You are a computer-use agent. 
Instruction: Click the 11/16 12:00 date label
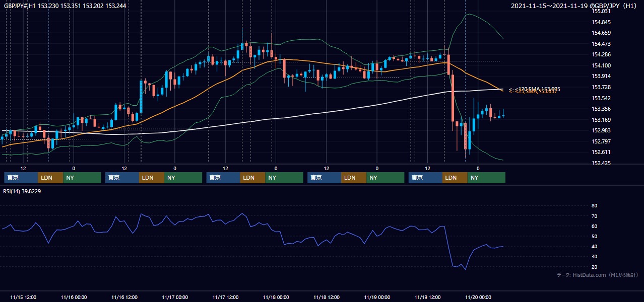pyautogui.click(x=124, y=297)
